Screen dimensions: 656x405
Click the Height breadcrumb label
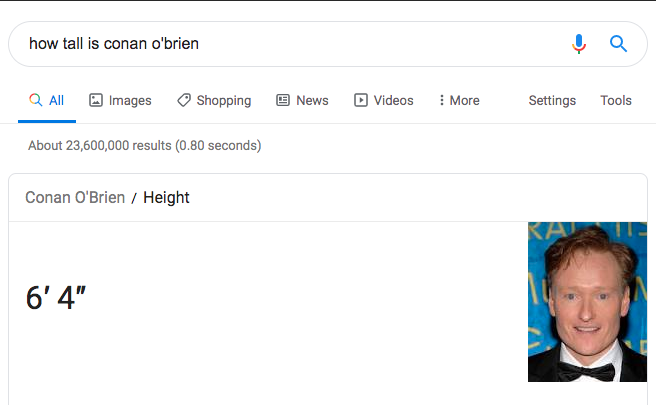click(x=166, y=197)
